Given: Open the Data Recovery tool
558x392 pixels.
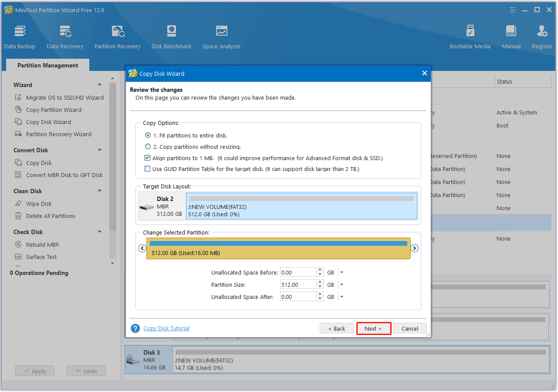Looking at the screenshot, I should (x=65, y=37).
